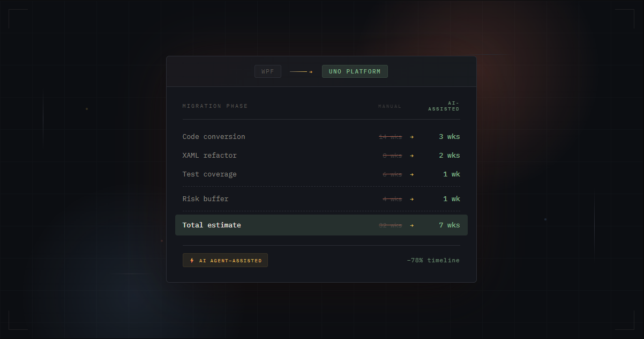The height and width of the screenshot is (339, 644).
Task: Click the arrow icon in XAML refactor row
Action: [412, 156]
